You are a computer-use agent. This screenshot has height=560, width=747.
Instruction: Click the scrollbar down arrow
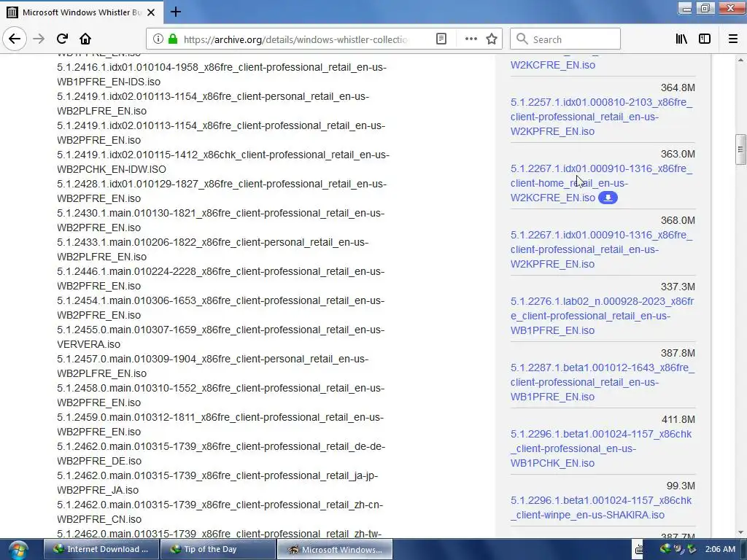[740, 532]
